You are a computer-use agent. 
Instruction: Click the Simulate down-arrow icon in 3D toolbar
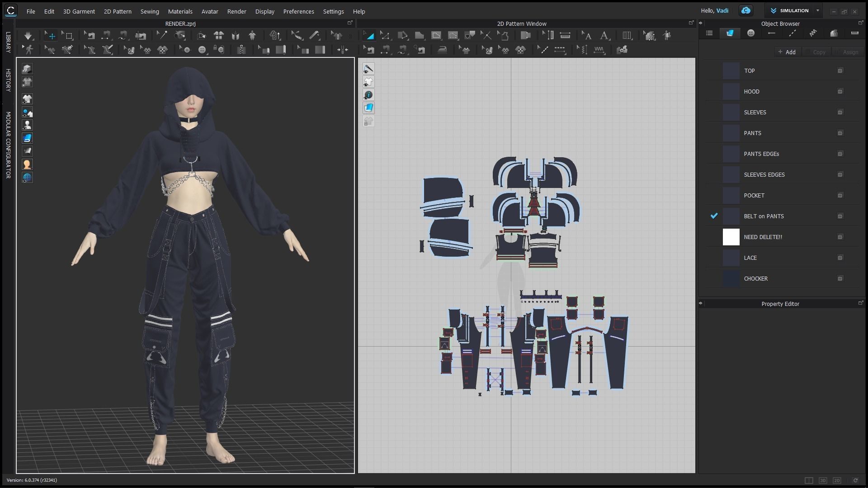click(x=28, y=35)
